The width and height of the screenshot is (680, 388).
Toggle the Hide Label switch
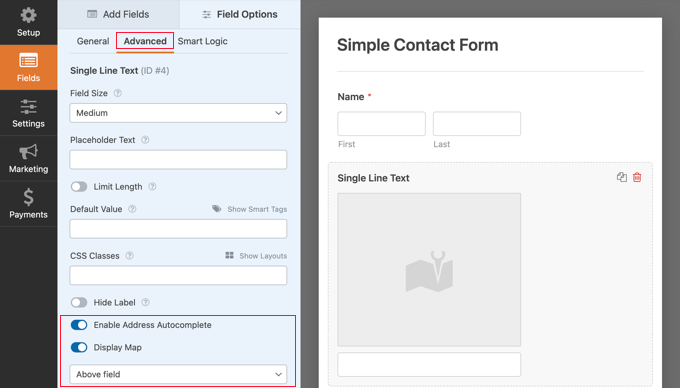click(79, 302)
